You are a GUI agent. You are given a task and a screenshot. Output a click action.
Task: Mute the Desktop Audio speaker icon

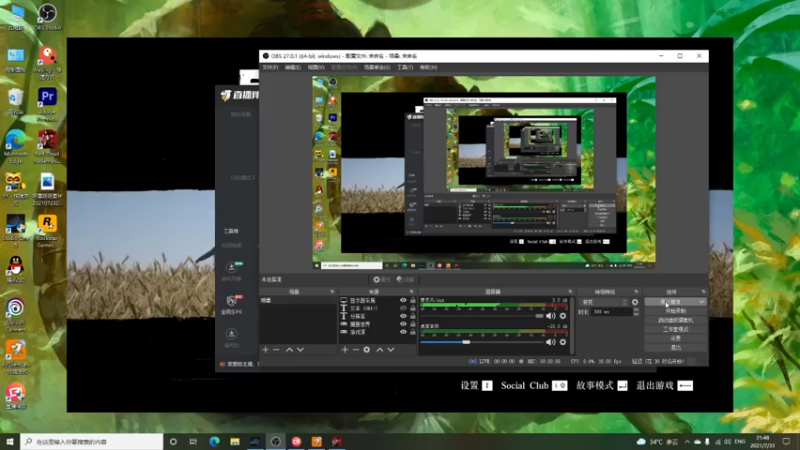551,342
